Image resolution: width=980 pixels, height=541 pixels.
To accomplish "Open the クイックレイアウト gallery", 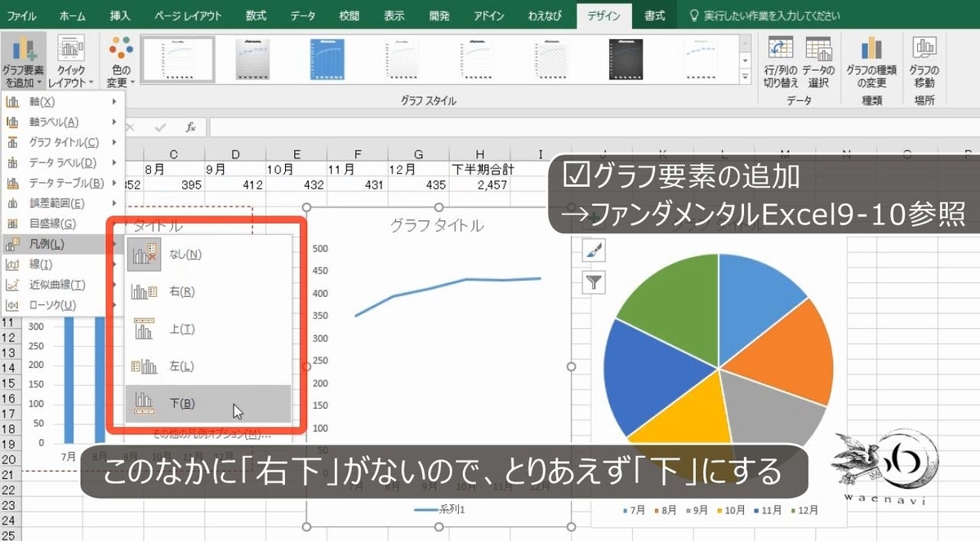I will pos(71,62).
